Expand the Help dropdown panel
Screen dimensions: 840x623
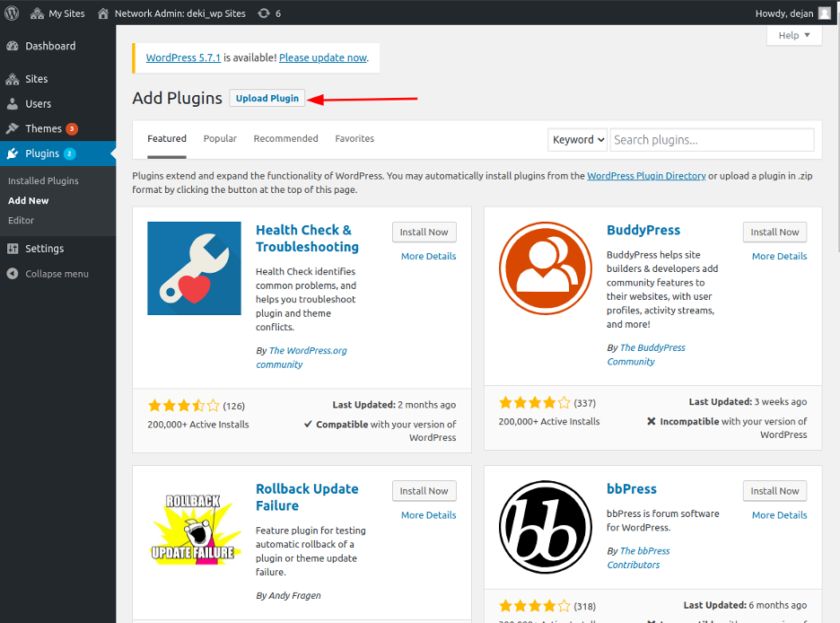793,36
